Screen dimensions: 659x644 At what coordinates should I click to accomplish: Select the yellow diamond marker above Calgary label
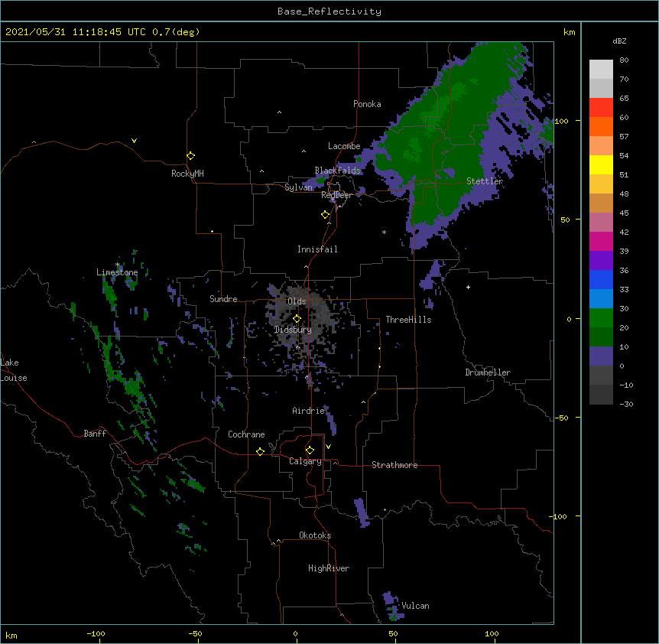[x=310, y=450]
